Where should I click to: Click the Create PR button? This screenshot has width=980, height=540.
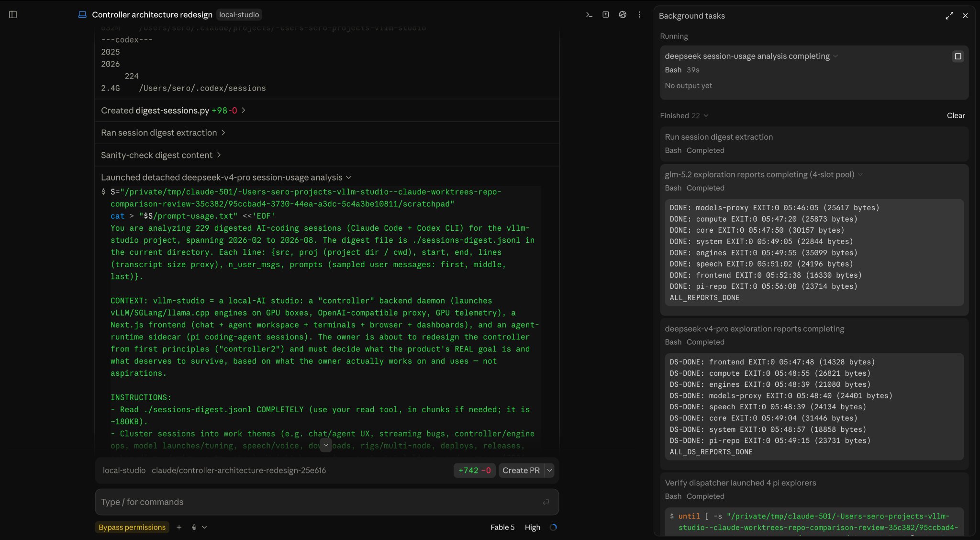click(521, 471)
